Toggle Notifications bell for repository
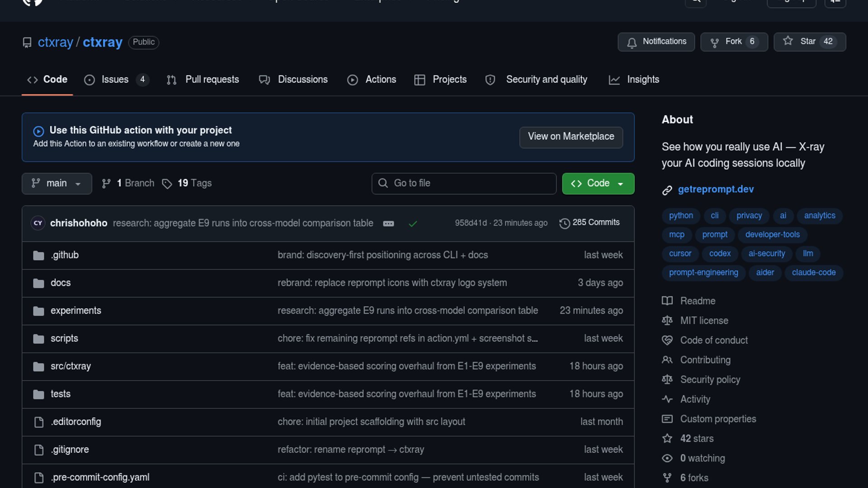 click(x=656, y=42)
